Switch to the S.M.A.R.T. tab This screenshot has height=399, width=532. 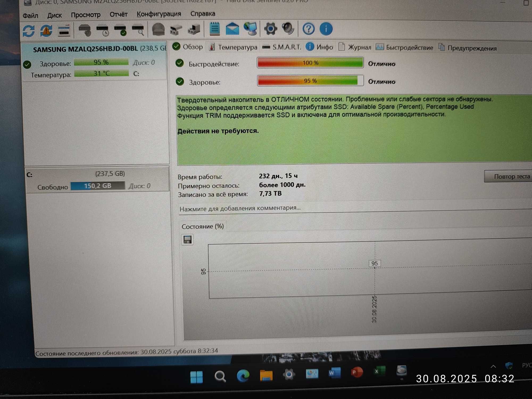tap(282, 47)
